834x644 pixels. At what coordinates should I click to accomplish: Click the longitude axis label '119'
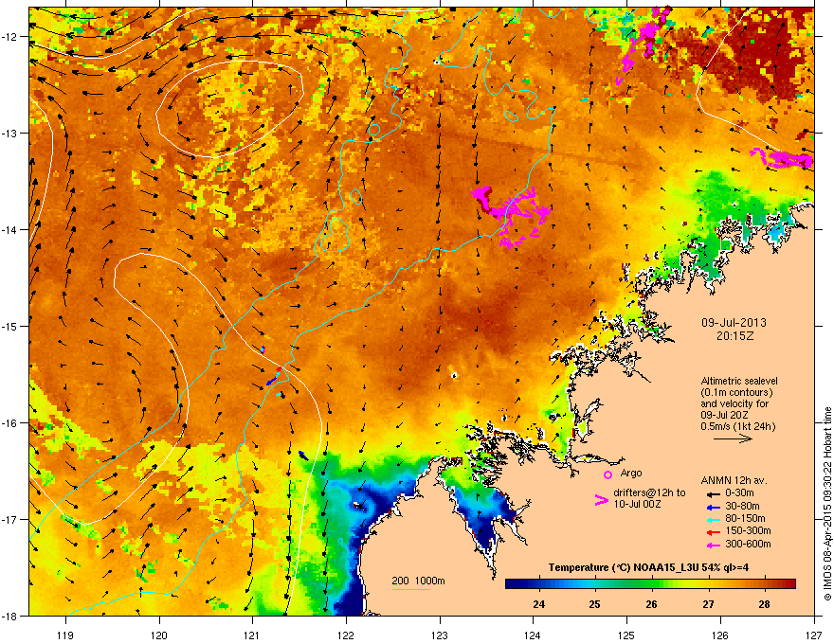[x=66, y=635]
